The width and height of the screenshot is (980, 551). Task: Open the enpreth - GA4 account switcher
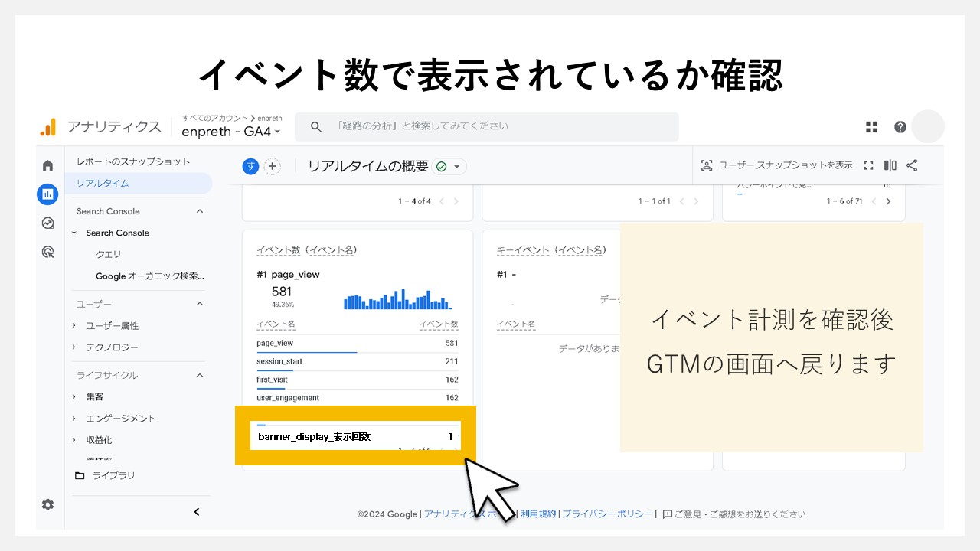pyautogui.click(x=230, y=131)
